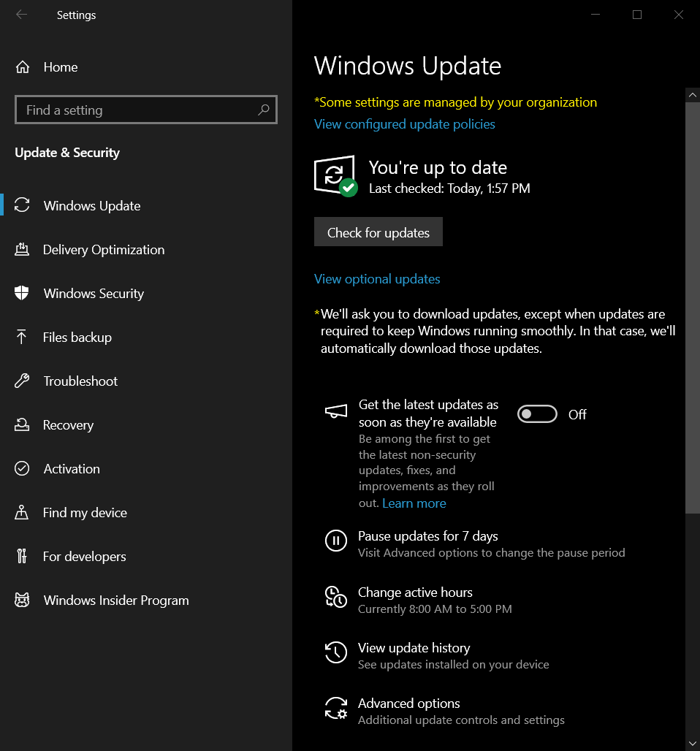The image size is (700, 751).
Task: Click the Windows Update sync arrows icon in sidebar
Action: (x=22, y=205)
